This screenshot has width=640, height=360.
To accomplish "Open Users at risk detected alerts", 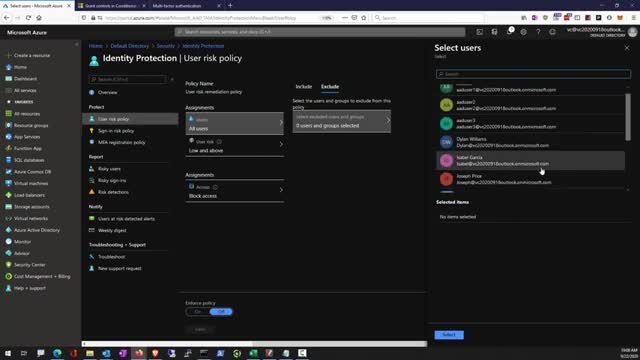I will point(126,219).
